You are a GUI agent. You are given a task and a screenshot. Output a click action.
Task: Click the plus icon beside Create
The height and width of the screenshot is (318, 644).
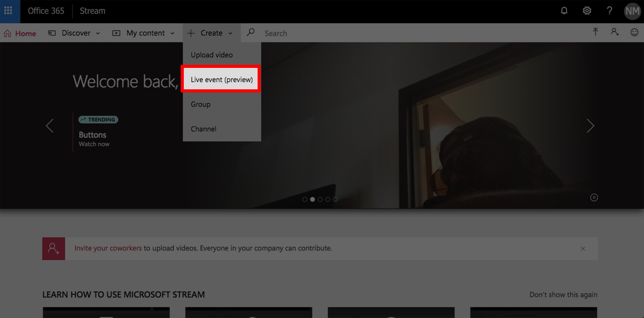coord(191,33)
